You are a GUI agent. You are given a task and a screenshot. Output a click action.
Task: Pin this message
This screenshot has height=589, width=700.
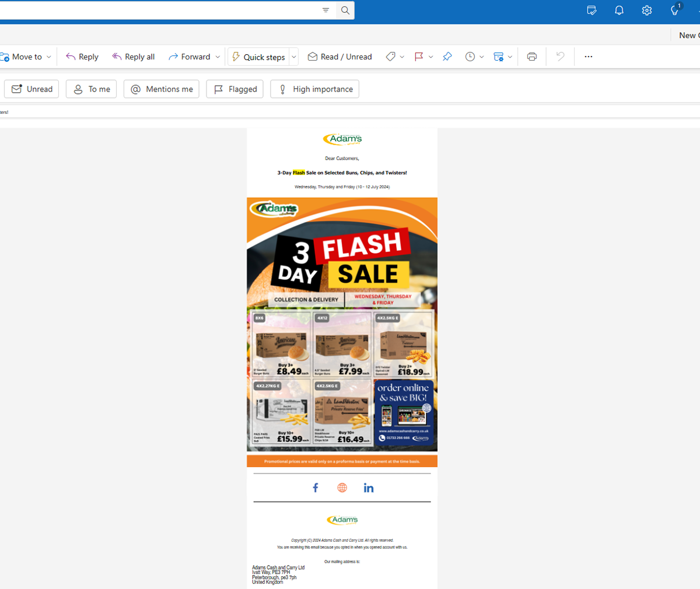click(x=447, y=57)
